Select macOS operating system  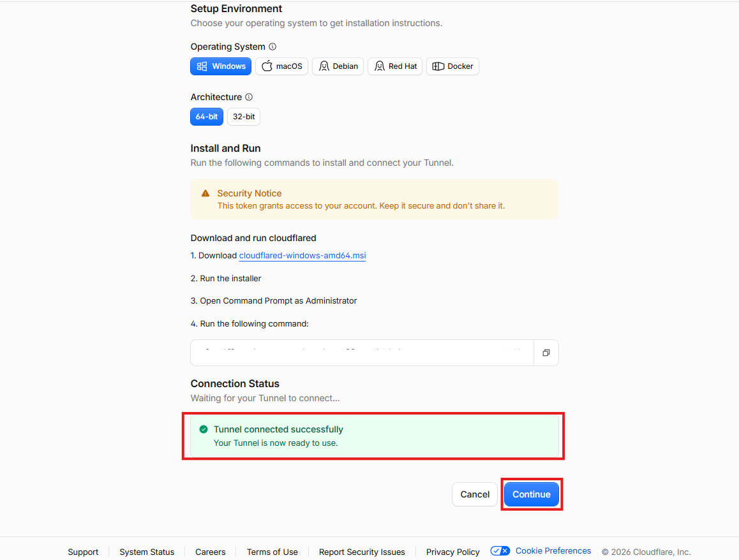tap(282, 66)
